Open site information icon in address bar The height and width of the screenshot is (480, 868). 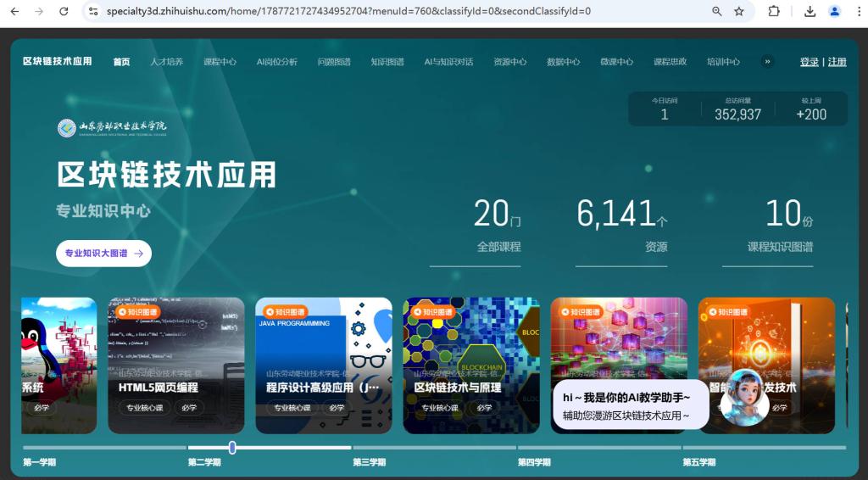click(x=93, y=11)
